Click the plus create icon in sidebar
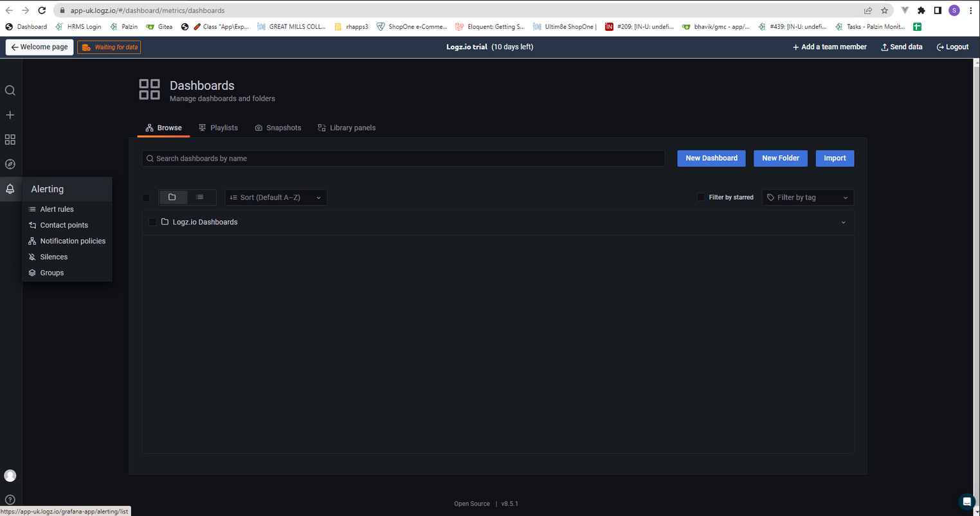 pyautogui.click(x=10, y=115)
